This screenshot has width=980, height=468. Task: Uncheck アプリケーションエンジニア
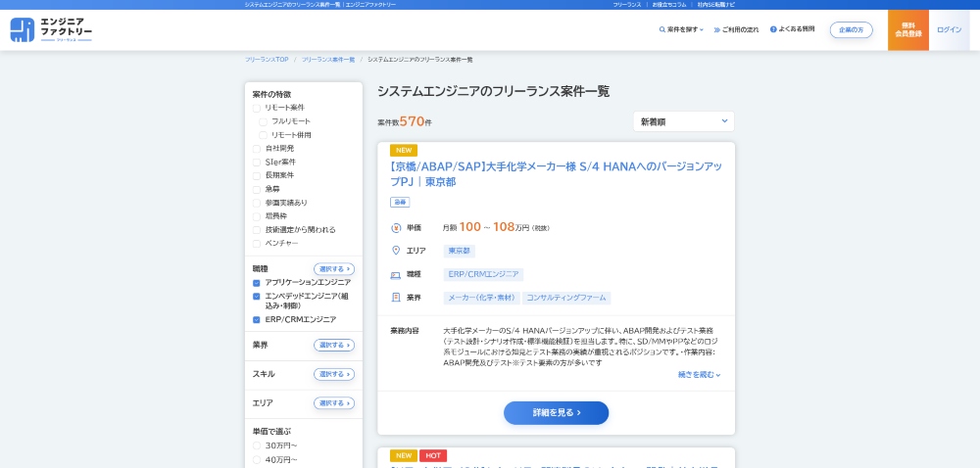point(256,283)
